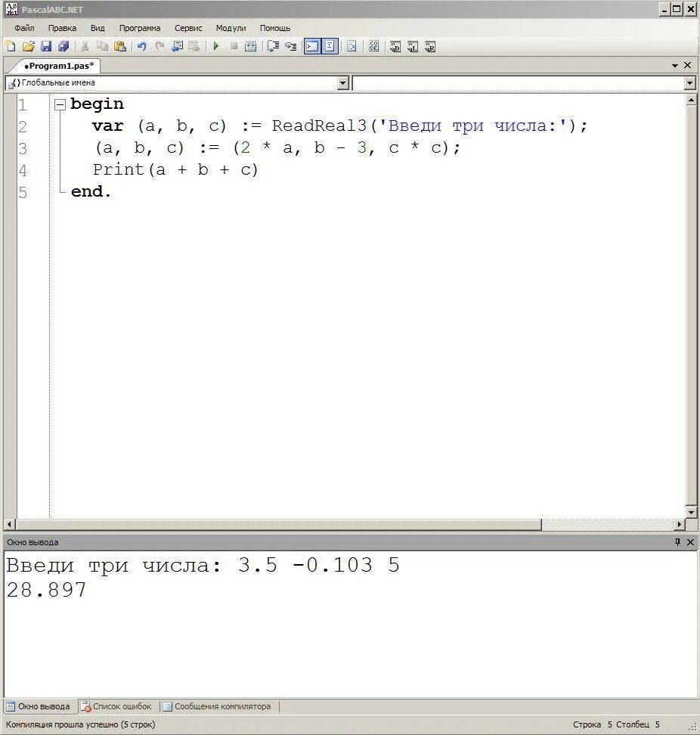Save the current file with the floppy icon

click(x=46, y=46)
